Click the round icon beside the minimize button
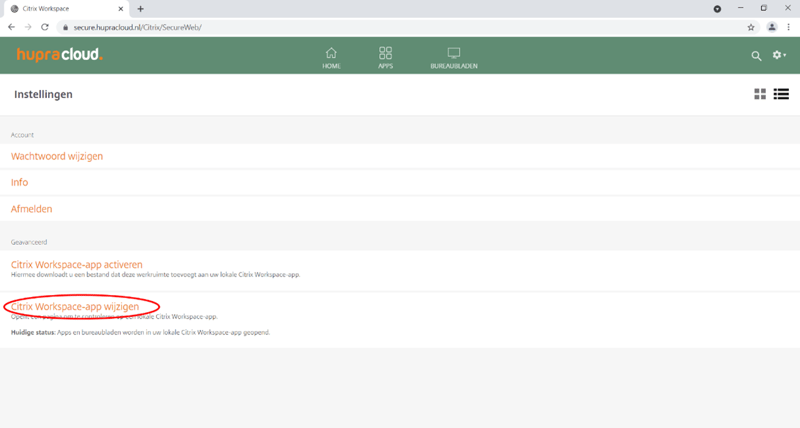 point(717,9)
